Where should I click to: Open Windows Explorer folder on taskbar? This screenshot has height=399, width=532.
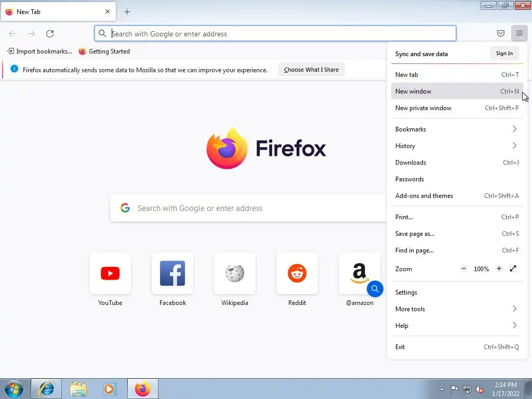[x=78, y=389]
